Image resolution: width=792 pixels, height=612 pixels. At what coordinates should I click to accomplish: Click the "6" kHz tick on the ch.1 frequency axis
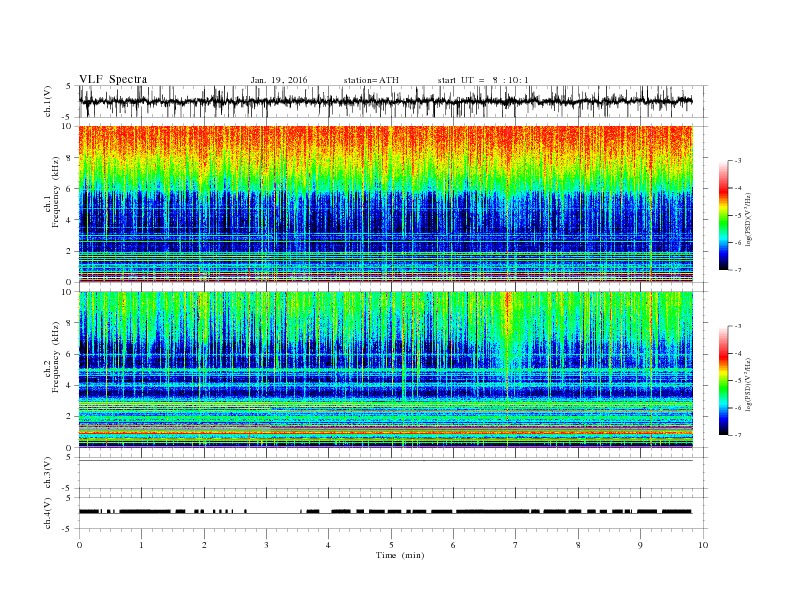point(70,189)
